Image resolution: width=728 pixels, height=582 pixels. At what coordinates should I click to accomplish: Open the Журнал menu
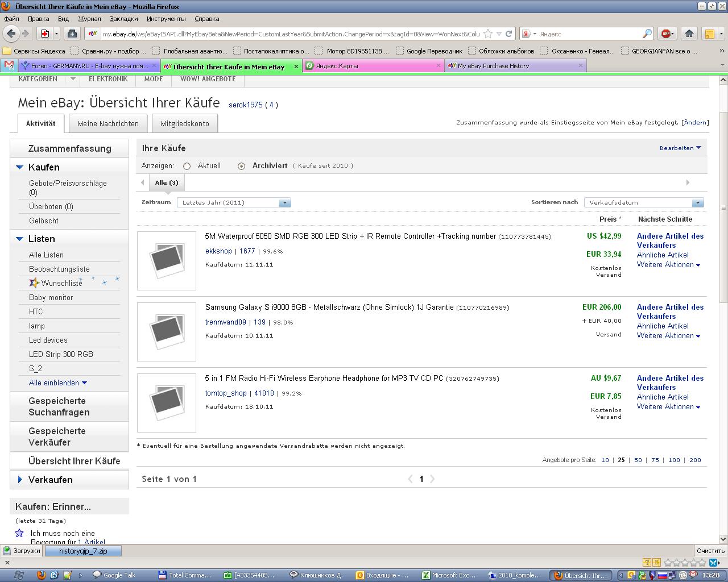point(89,19)
